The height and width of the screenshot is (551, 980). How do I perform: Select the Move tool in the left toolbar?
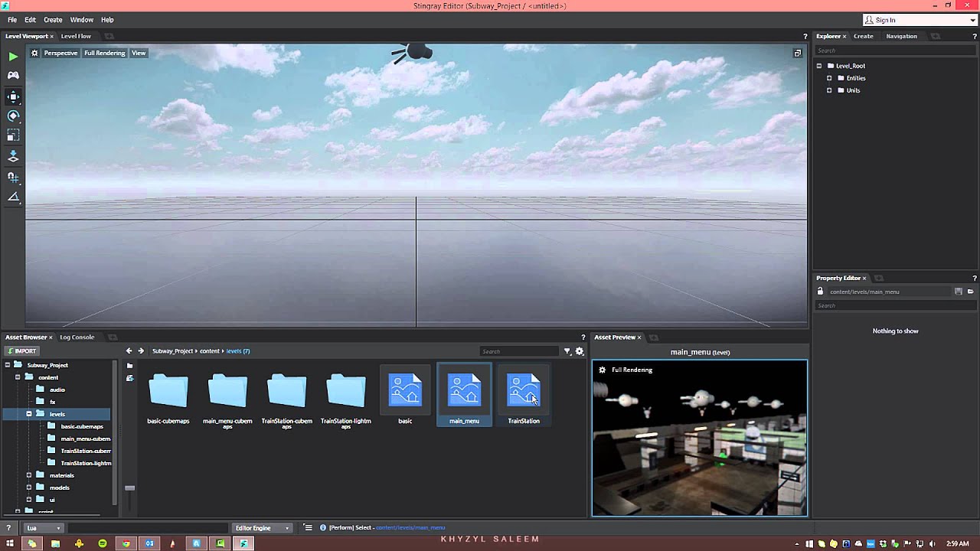coord(13,96)
